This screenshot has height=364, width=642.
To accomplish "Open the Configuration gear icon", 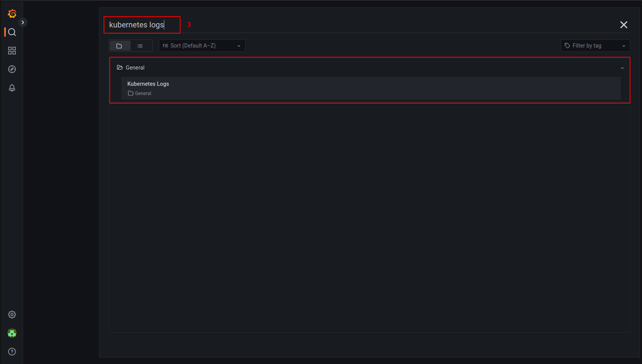I will tap(12, 315).
